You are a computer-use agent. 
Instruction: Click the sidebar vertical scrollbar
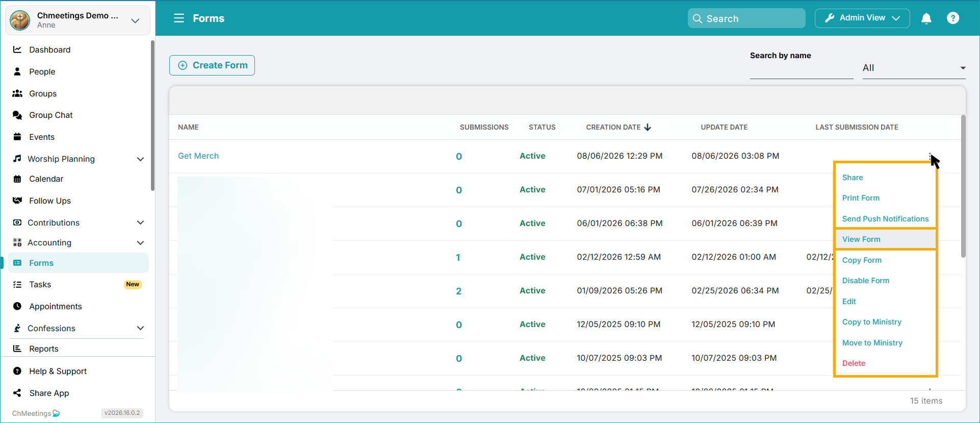[x=152, y=116]
